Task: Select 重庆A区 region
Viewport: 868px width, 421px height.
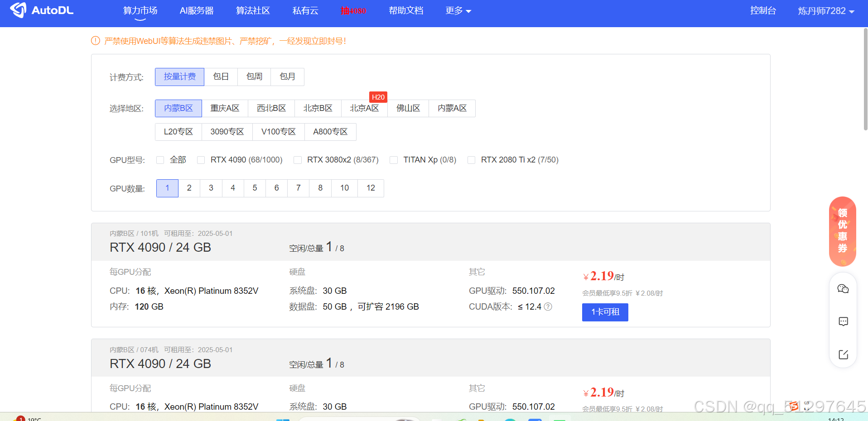Action: 225,108
